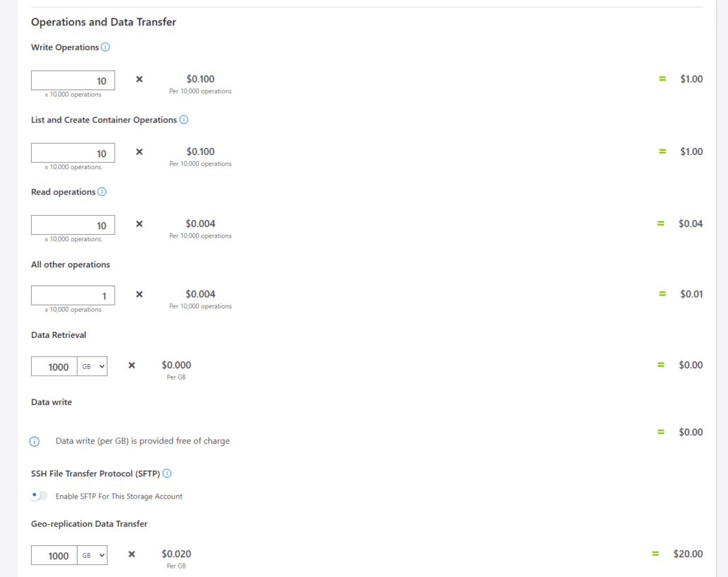Open the Data Retrieval unit dropdown

93,366
